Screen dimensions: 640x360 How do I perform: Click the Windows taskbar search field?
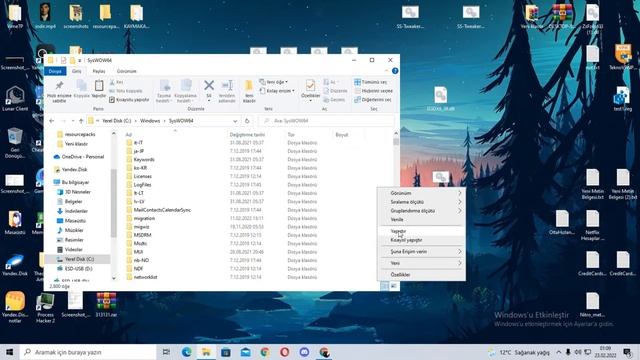[x=88, y=352]
